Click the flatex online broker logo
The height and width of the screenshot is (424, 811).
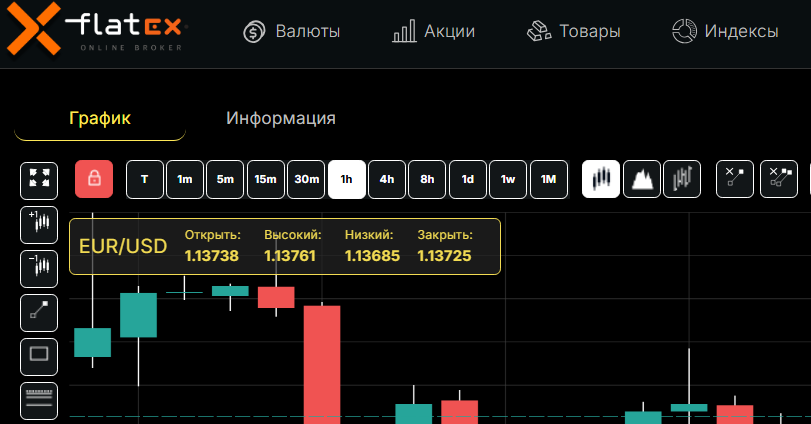[97, 28]
